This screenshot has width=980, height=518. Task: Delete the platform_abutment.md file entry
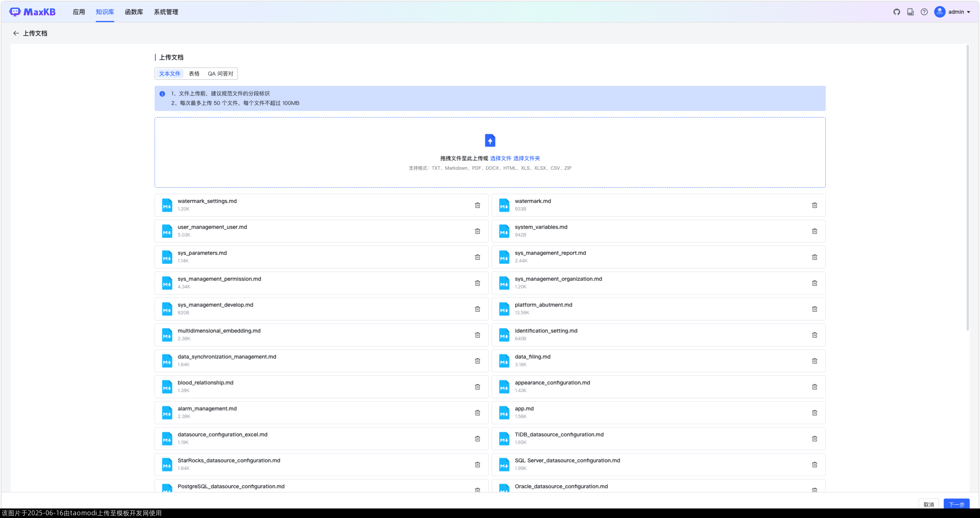pos(814,309)
